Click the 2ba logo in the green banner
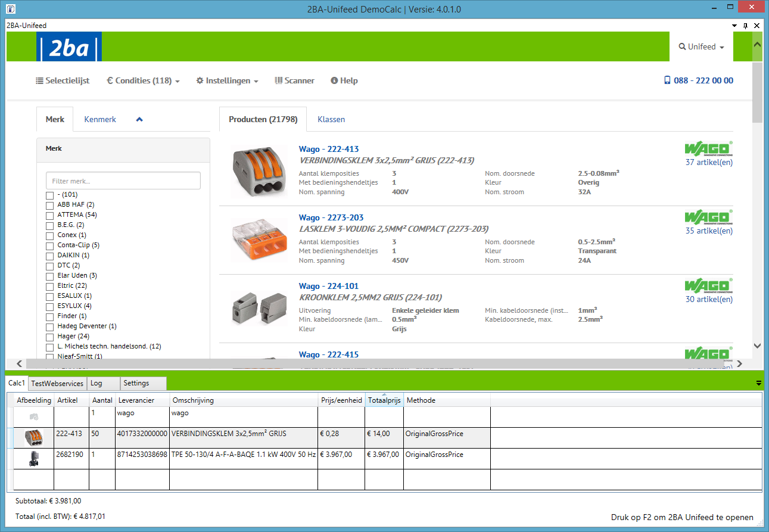Viewport: 769px width, 532px height. coord(69,46)
